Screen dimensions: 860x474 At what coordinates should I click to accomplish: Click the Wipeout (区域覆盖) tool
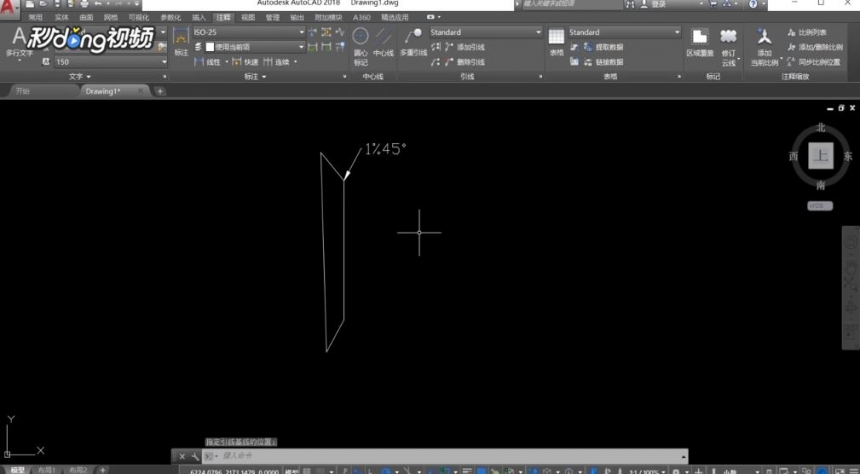tap(700, 43)
